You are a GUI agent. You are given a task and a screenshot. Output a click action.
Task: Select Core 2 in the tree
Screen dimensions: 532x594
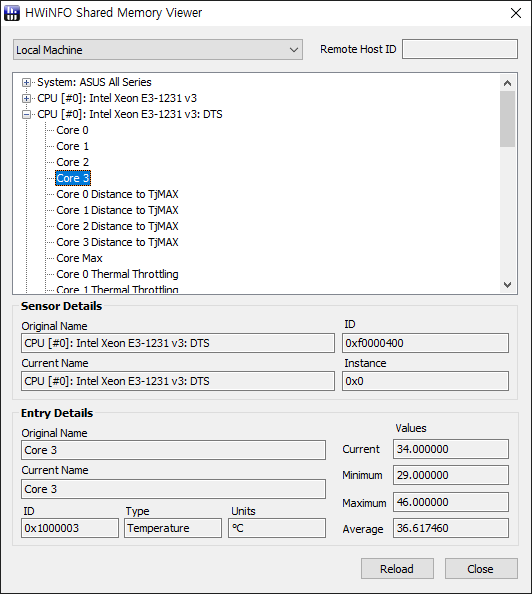tap(72, 162)
